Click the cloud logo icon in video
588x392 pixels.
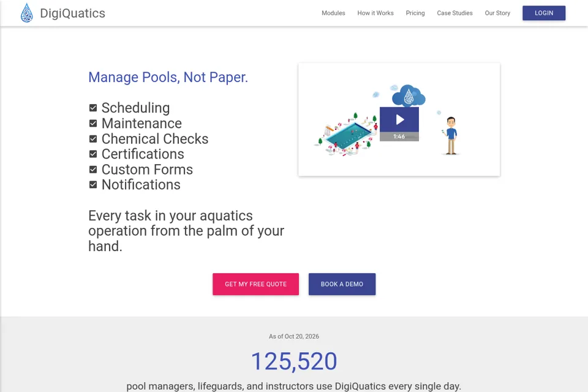[409, 96]
